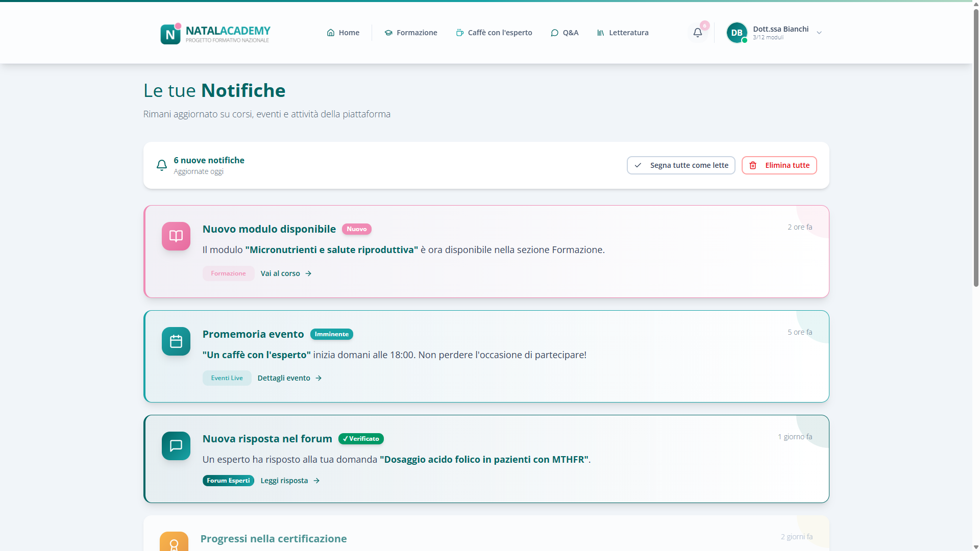Open the Letteratura menu item
The height and width of the screenshot is (551, 980).
point(623,33)
